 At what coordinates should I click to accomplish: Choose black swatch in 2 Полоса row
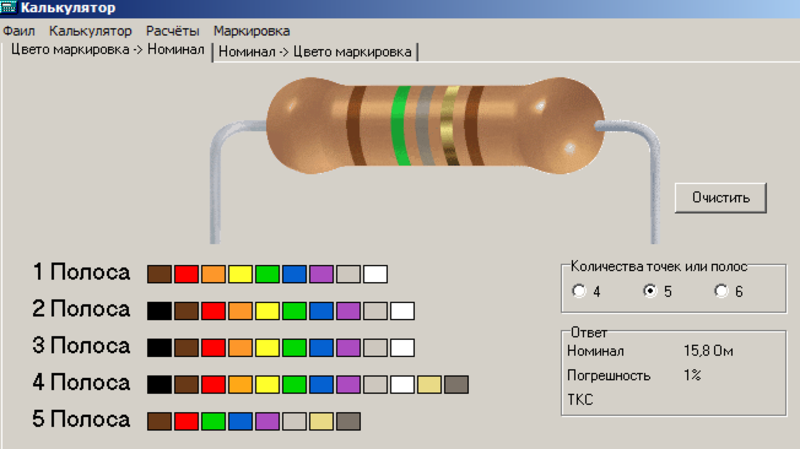(x=159, y=311)
